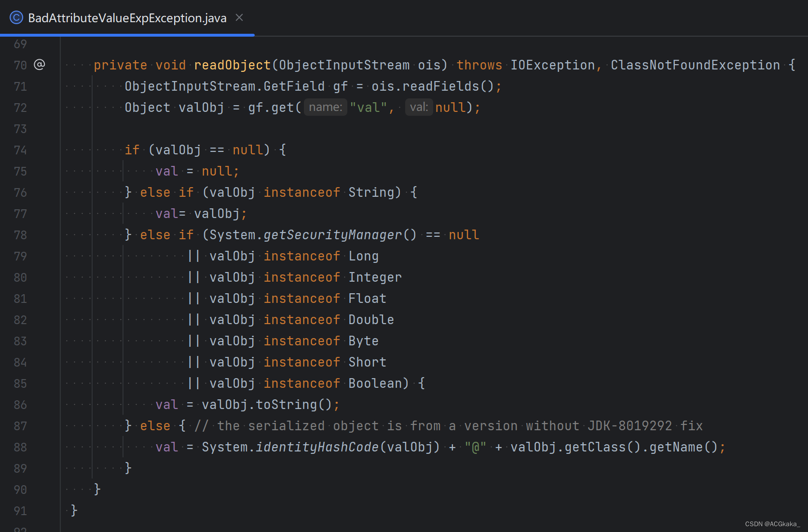
Task: Click 'val = null;' on line 75
Action: 197,171
